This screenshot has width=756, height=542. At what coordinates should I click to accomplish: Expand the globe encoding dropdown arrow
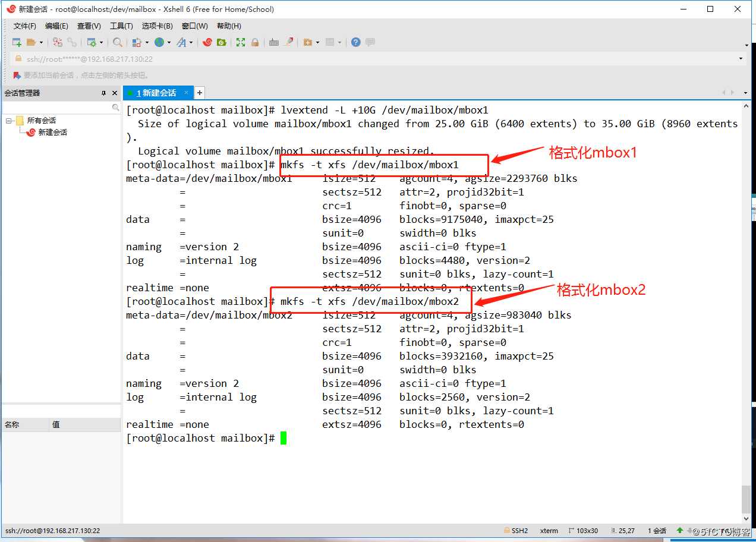pyautogui.click(x=169, y=42)
